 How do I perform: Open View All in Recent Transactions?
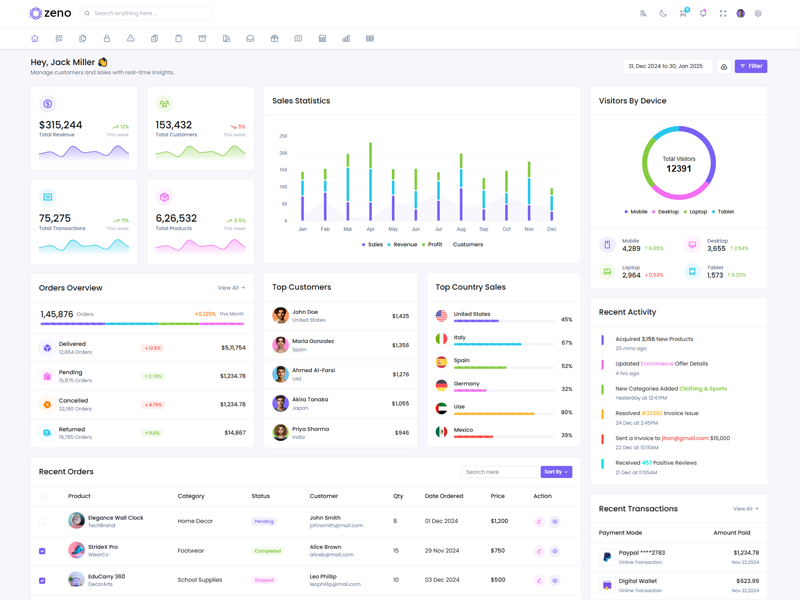tap(746, 509)
